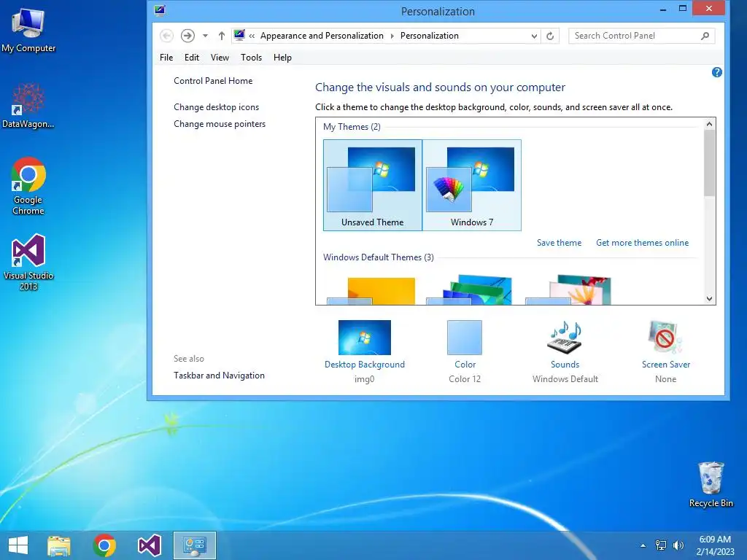Click the Forward navigation arrow
This screenshot has width=747, height=560.
[187, 36]
